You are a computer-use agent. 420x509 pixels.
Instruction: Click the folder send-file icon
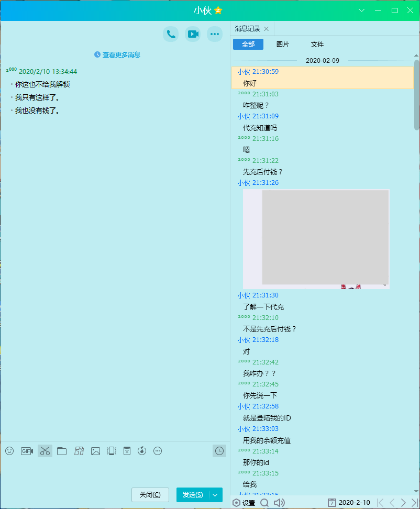62,451
